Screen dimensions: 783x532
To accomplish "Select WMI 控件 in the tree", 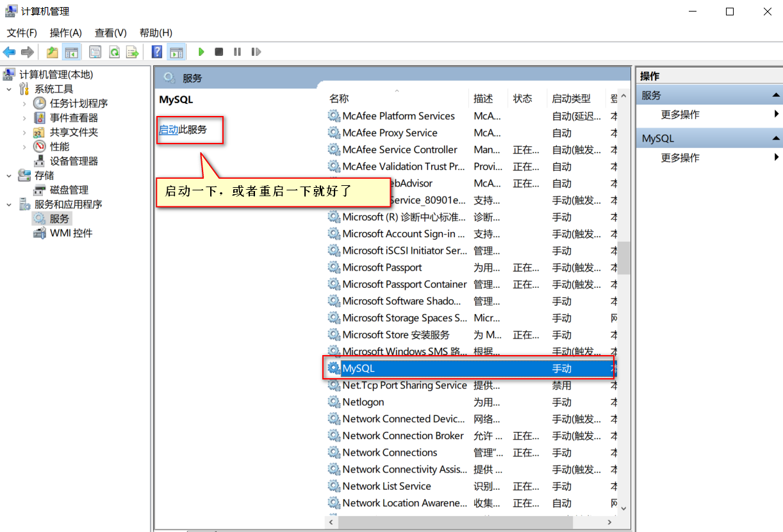I will coord(71,233).
